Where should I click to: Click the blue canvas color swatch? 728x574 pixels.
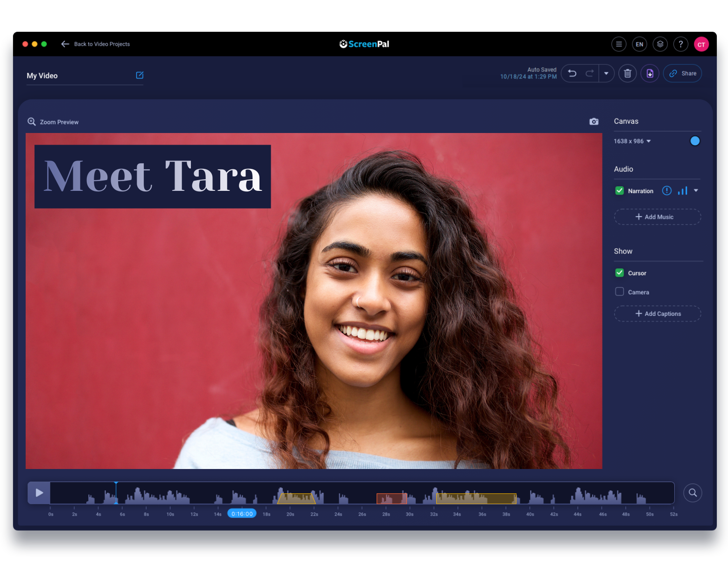(695, 140)
